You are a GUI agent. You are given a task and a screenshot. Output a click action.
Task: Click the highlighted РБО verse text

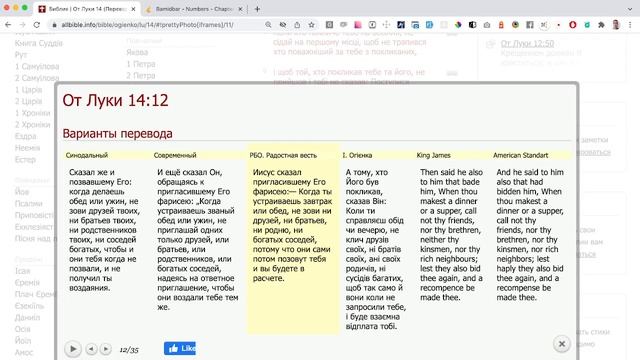pyautogui.click(x=292, y=225)
